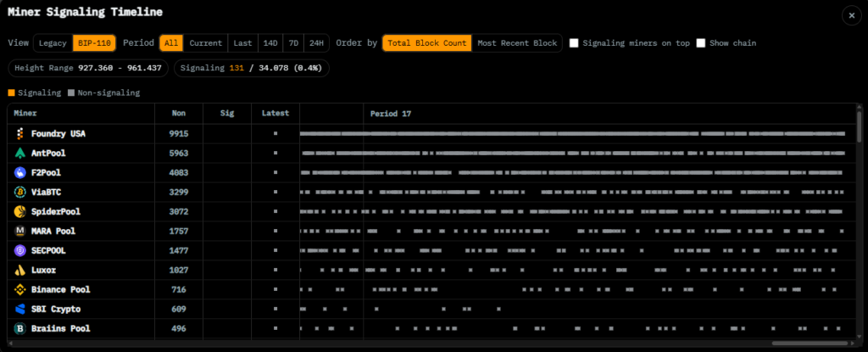The image size is (868, 352).
Task: Click AntPool latest block marker
Action: click(x=275, y=153)
